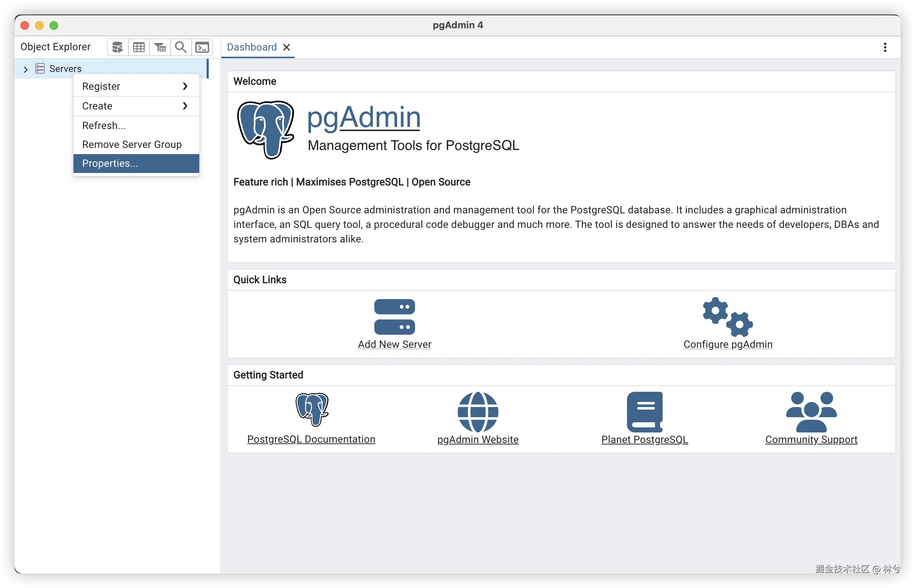Select Properties... in the context menu
The width and height of the screenshot is (915, 588).
110,164
